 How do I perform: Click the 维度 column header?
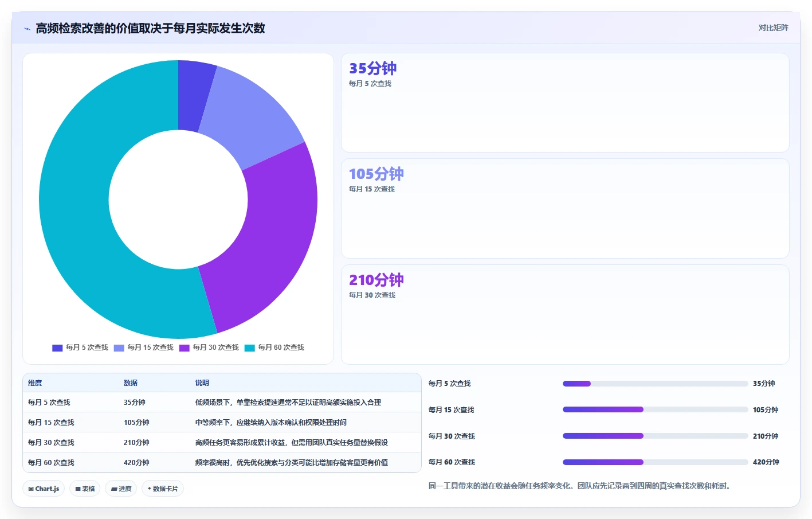click(x=35, y=383)
